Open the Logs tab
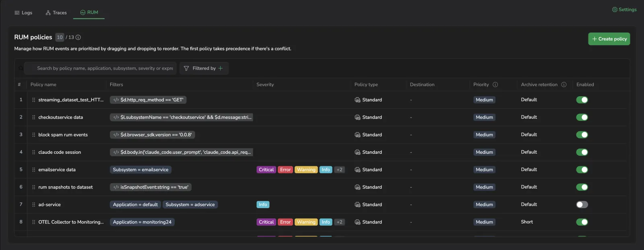Viewport: 644px width, 250px height. point(23,12)
